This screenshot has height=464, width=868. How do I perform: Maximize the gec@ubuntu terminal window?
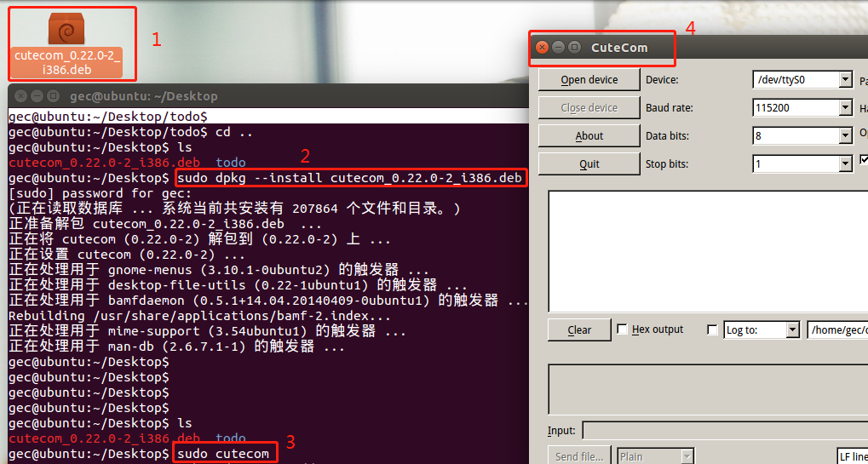[53, 96]
